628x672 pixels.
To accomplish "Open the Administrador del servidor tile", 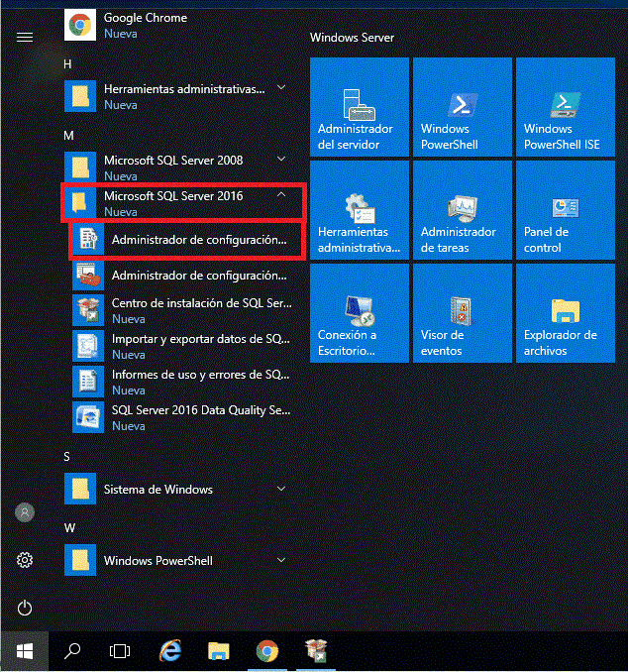I will pos(360,107).
